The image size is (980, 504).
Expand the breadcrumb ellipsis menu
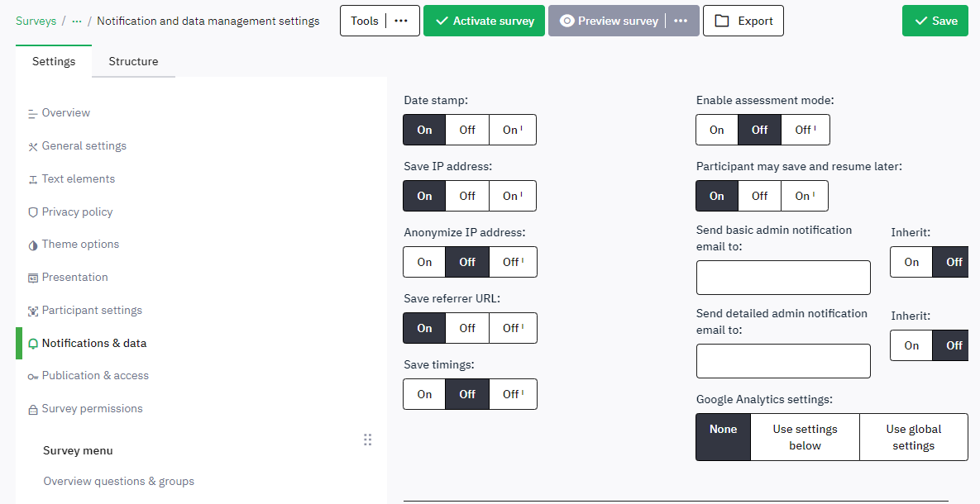coord(77,21)
